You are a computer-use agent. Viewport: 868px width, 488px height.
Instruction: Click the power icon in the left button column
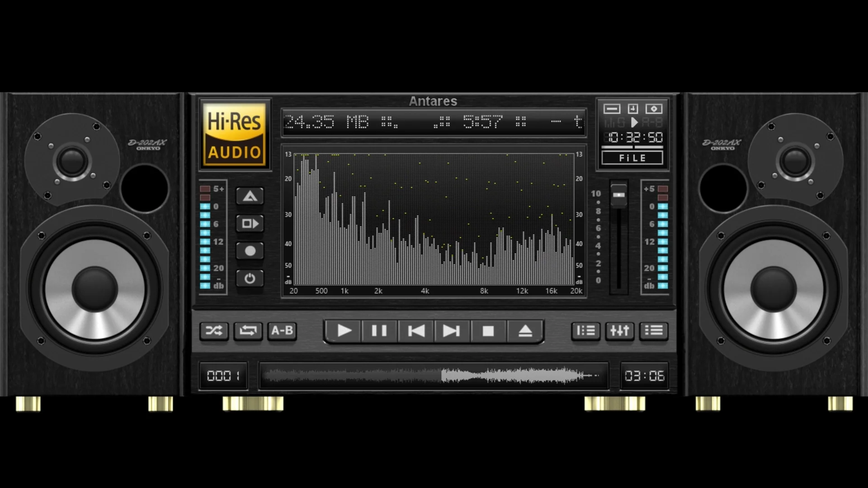point(250,278)
